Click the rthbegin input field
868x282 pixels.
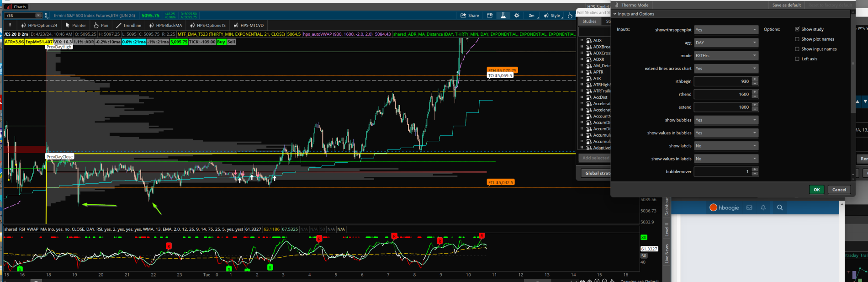(722, 81)
